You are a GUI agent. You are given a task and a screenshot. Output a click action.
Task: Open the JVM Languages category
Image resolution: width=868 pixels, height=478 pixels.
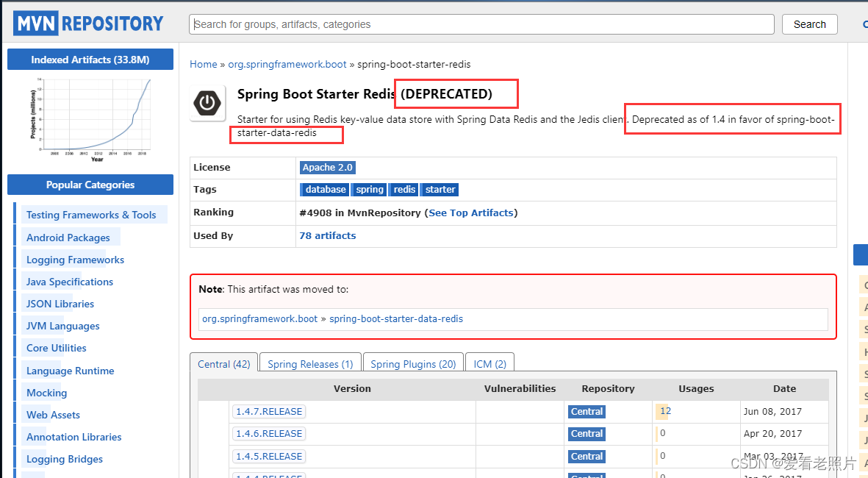tap(63, 327)
